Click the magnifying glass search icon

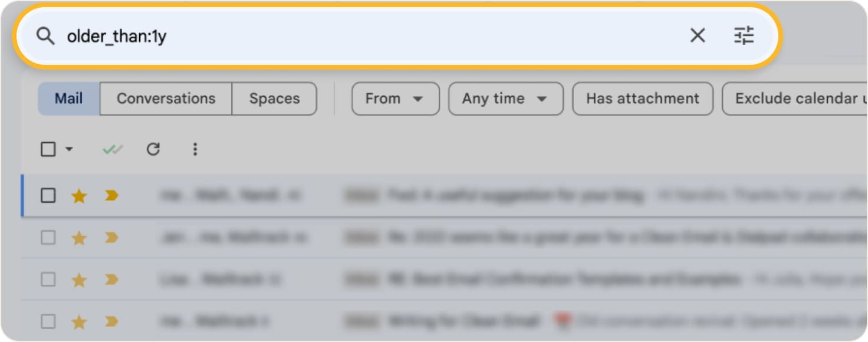tap(45, 36)
